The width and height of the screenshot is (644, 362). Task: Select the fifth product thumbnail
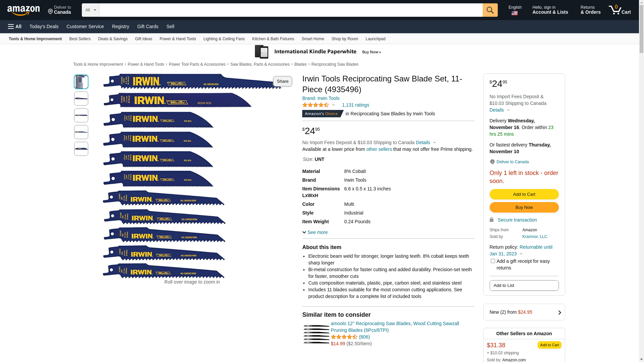81,149
